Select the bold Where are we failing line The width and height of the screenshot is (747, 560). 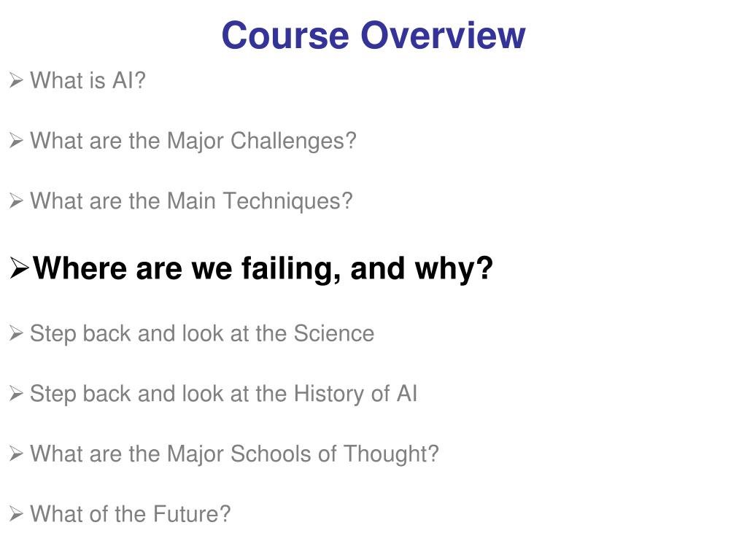(x=263, y=269)
